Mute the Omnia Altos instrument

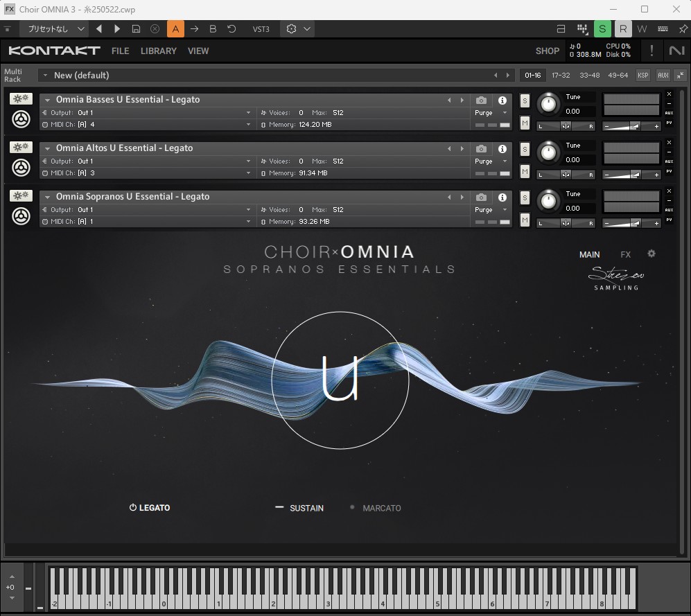coord(525,171)
